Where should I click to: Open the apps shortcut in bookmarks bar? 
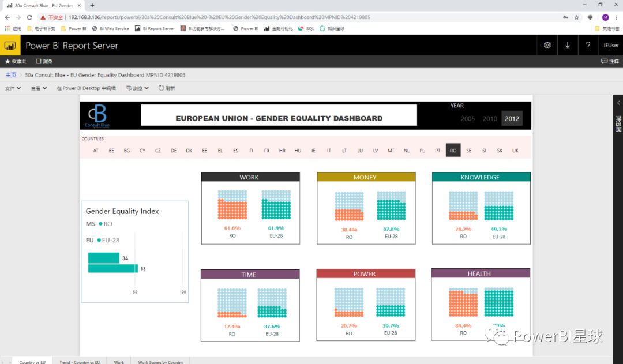pos(13,28)
